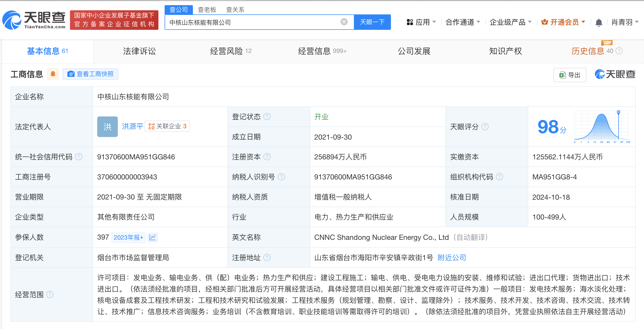Export data using the Excel 导出 icon
Viewport: 644px width, 329px height.
[x=563, y=75]
